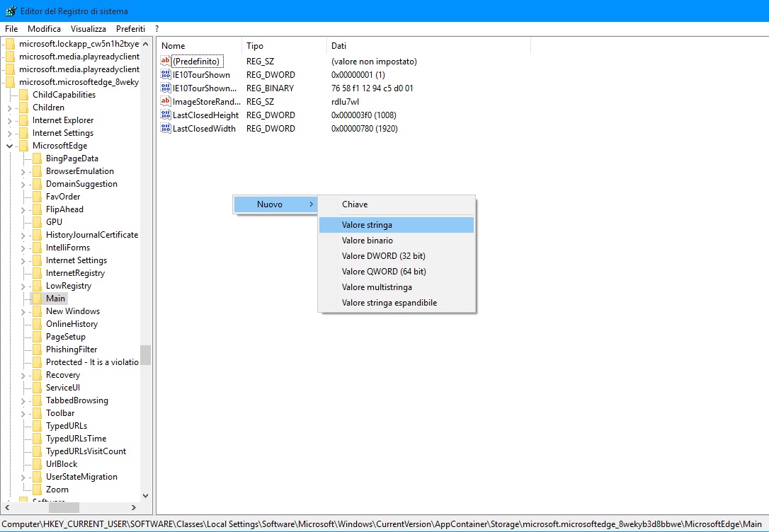Image resolution: width=769 pixels, height=532 pixels.
Task: Click the folder icon of the Main key
Action: [37, 299]
